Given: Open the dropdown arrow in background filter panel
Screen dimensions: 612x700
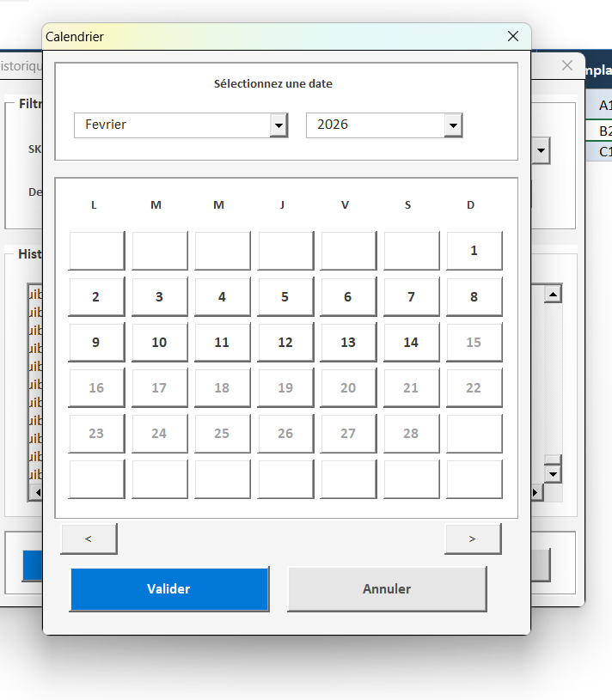Looking at the screenshot, I should [541, 150].
